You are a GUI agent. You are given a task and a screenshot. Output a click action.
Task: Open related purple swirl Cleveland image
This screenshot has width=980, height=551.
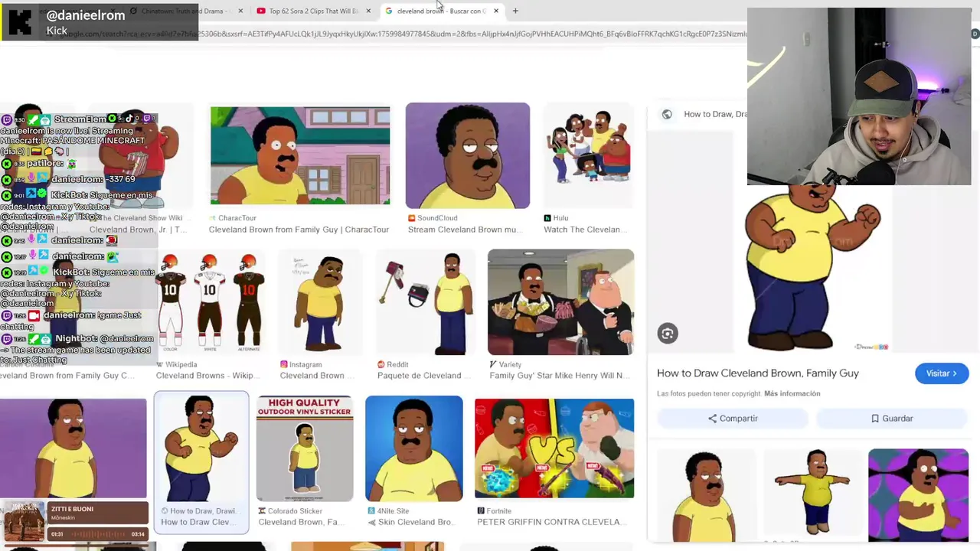point(918,495)
